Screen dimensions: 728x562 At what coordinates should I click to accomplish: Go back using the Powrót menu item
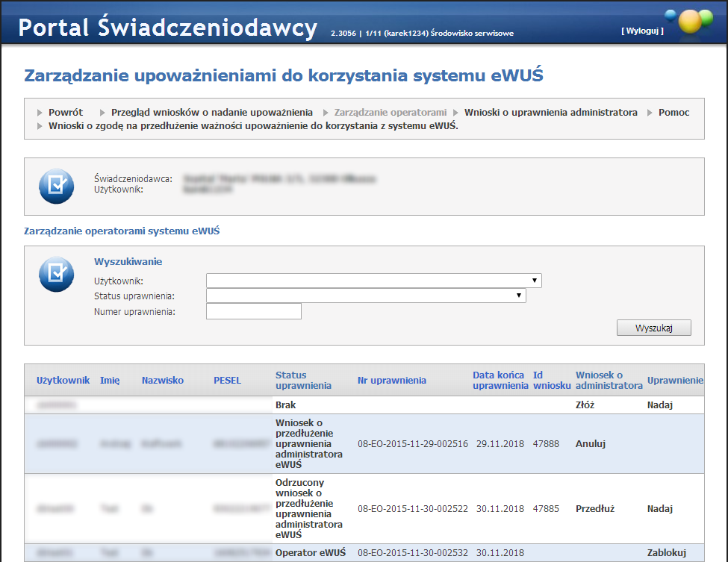(65, 112)
